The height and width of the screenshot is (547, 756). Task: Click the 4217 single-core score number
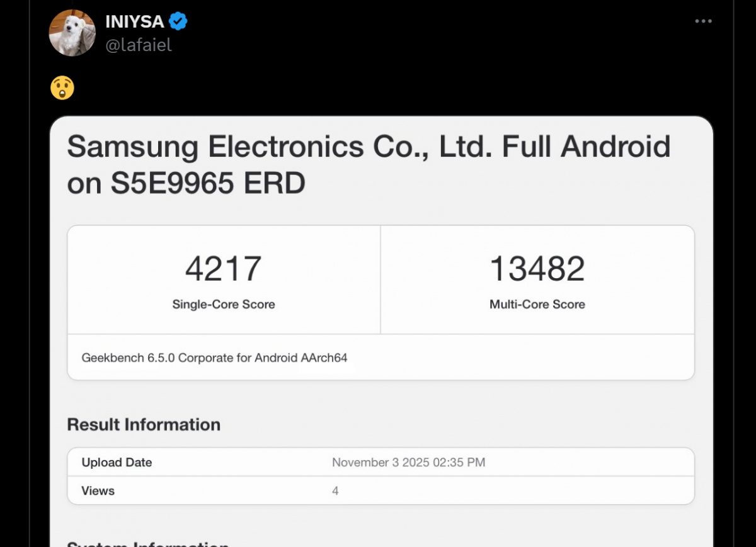(223, 269)
